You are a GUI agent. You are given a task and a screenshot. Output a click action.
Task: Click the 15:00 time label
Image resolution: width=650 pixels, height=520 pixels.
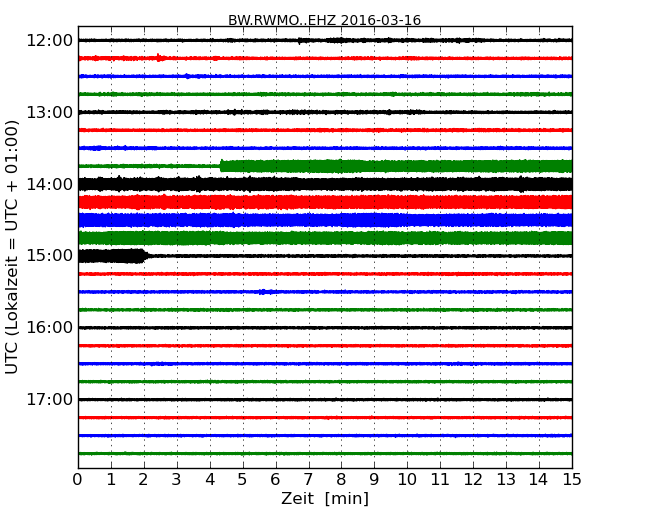(50, 256)
